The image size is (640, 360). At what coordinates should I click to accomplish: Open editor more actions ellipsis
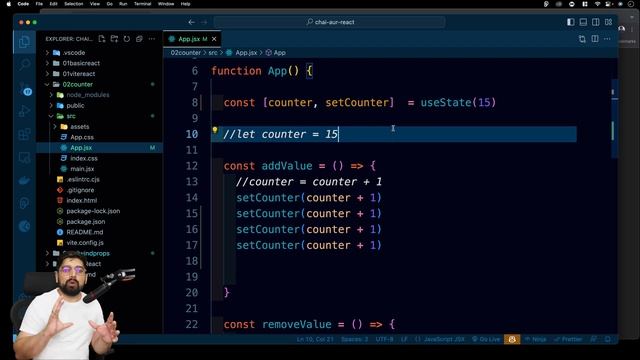click(x=607, y=39)
